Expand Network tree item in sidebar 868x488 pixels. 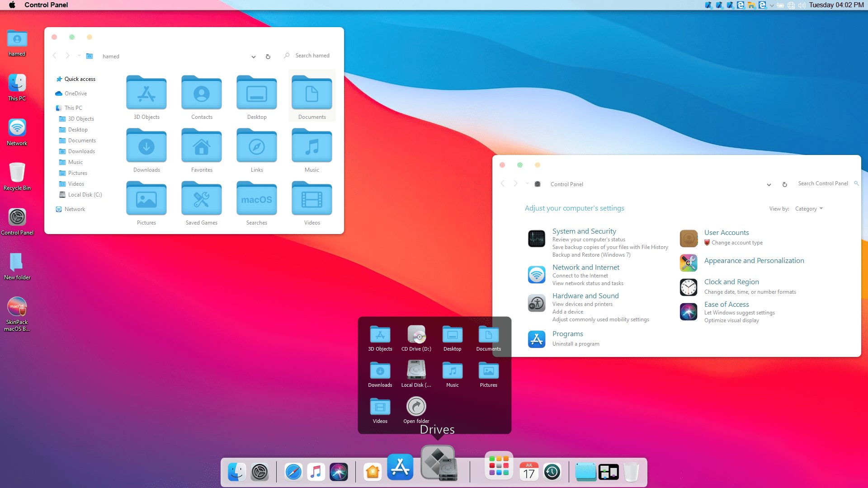52,209
